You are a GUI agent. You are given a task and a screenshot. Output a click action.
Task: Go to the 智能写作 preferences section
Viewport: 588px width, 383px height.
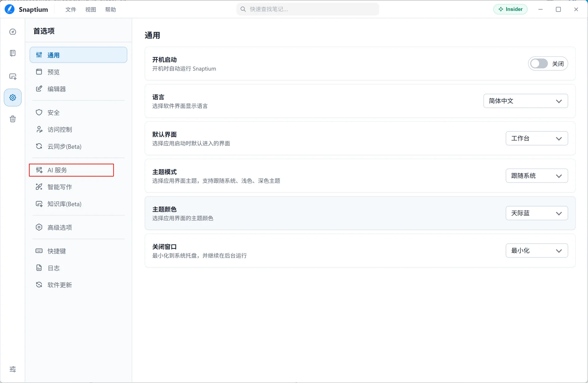click(x=78, y=187)
